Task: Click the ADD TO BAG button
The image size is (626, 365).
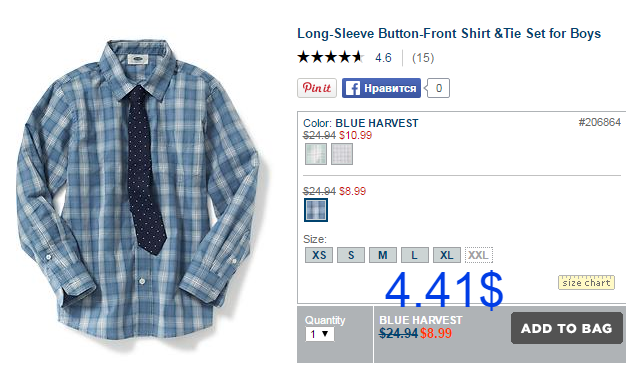Action: (x=567, y=328)
